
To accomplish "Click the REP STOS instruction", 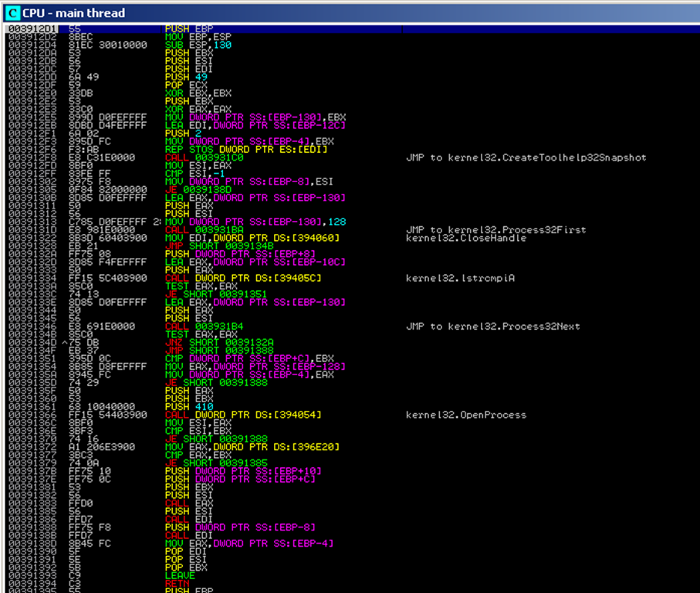I will pos(245,149).
